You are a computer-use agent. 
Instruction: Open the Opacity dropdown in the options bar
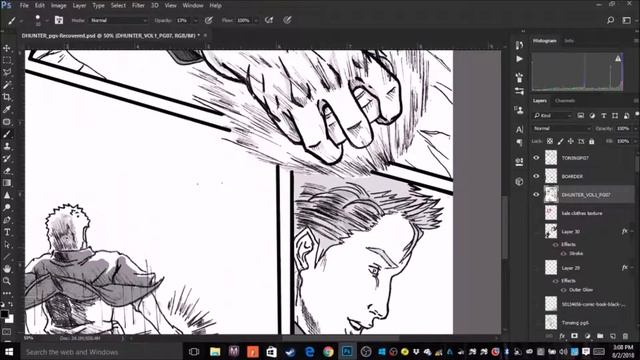(196, 20)
